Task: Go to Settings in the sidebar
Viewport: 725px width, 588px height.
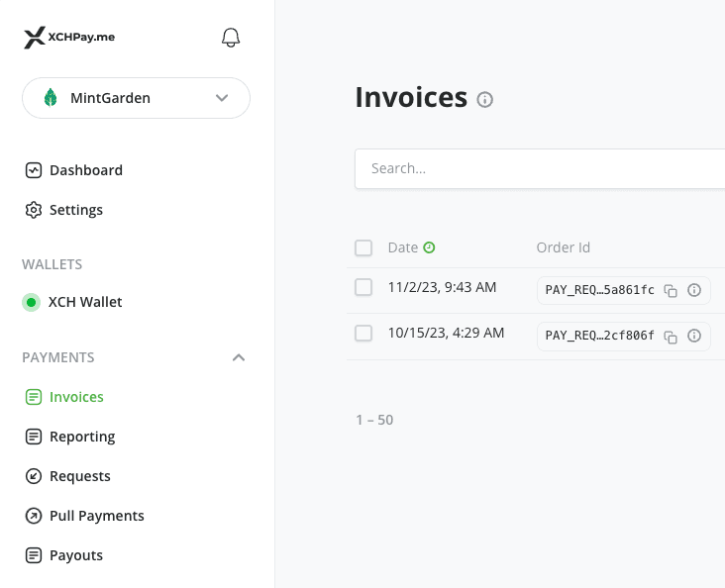Action: 75,210
